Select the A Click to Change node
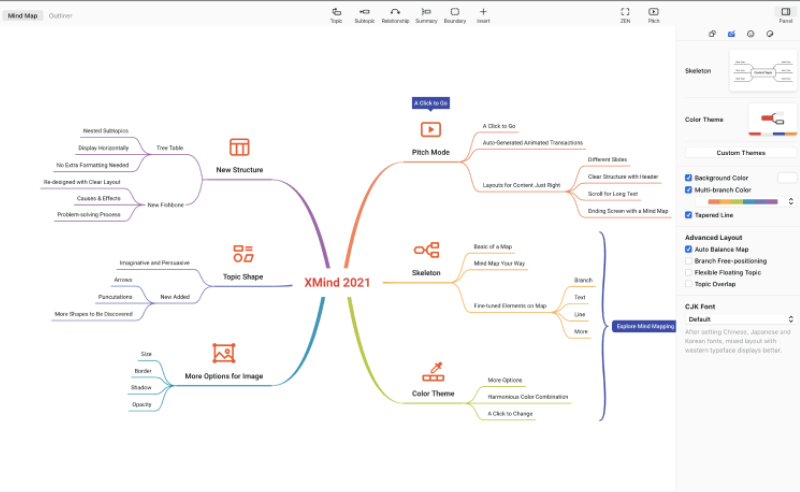800x492 pixels. tap(510, 413)
